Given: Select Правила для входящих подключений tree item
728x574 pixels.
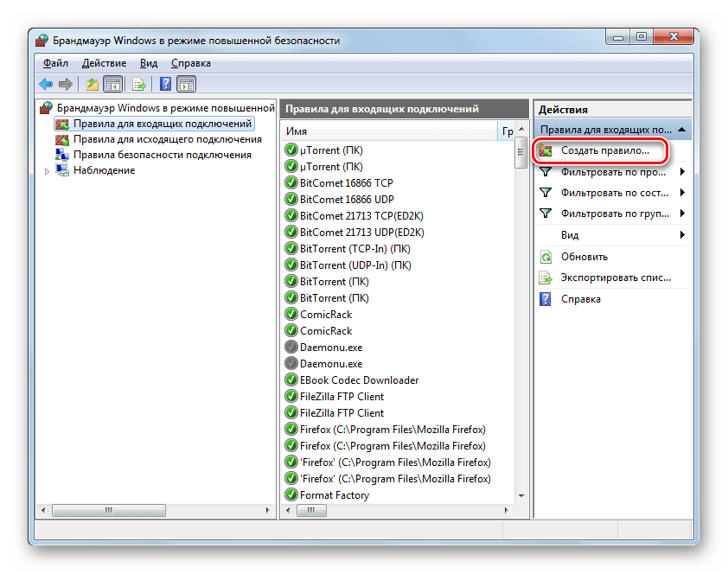Looking at the screenshot, I should click(163, 124).
